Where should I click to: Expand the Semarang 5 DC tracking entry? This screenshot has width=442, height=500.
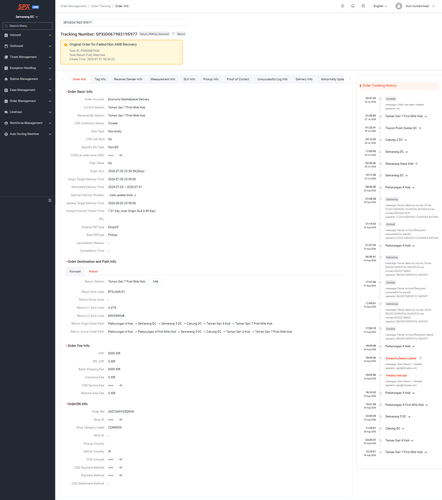click(409, 417)
